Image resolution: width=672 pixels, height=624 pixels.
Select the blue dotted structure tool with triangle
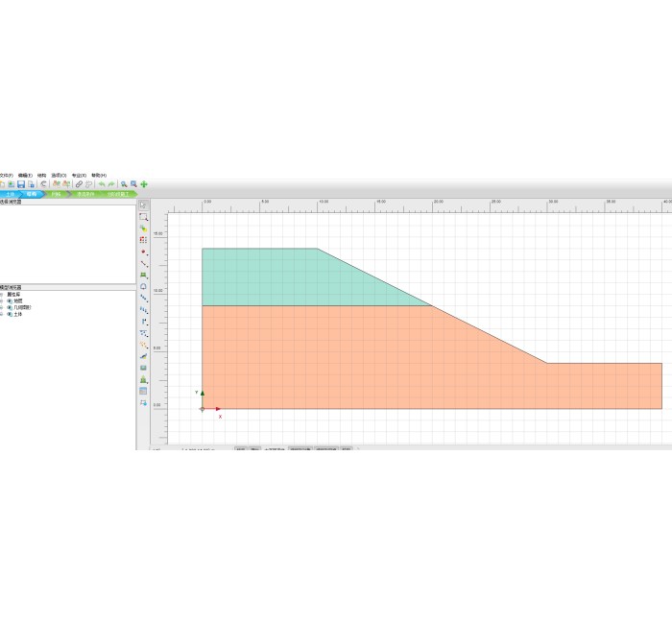143,333
